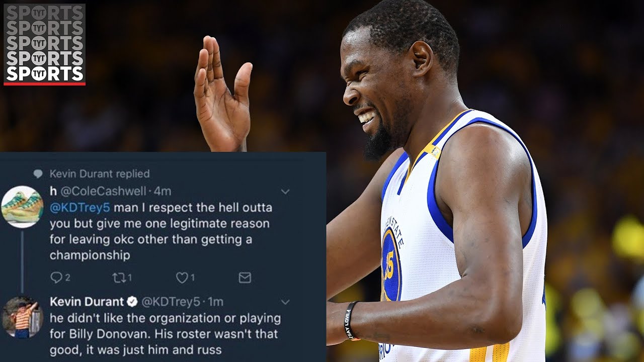This screenshot has height=362, width=644.
Task: Open Kevin Durant's profile avatar
Action: coord(22,318)
